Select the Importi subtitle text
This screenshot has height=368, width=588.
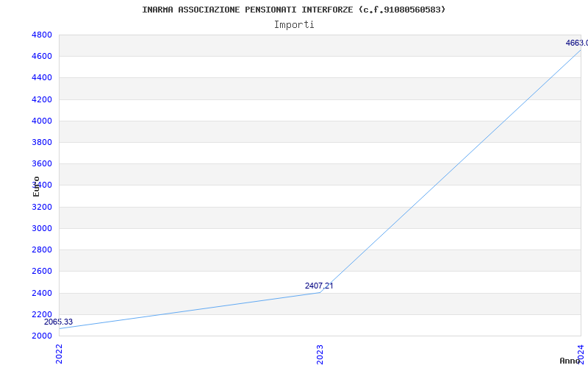(294, 25)
